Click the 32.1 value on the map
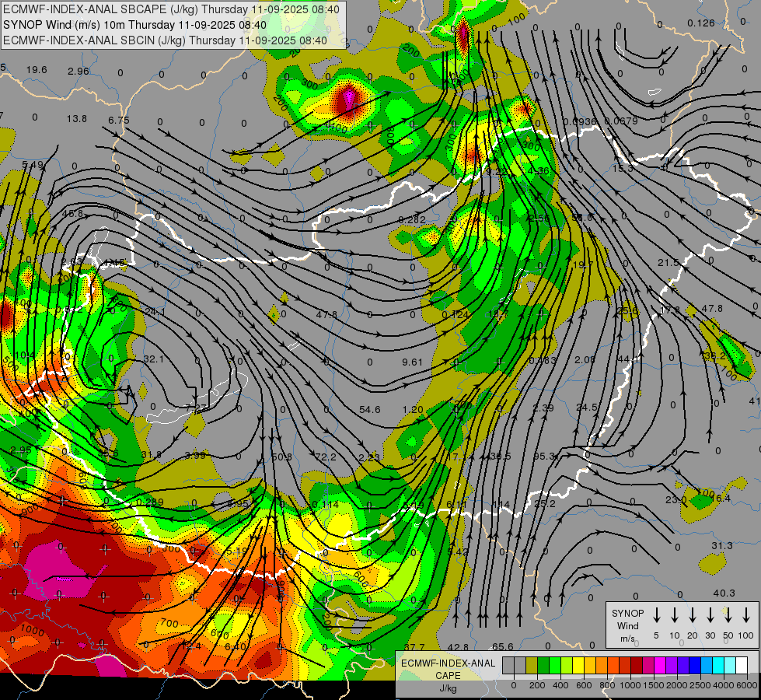Viewport: 761px width, 700px height. pyautogui.click(x=154, y=359)
